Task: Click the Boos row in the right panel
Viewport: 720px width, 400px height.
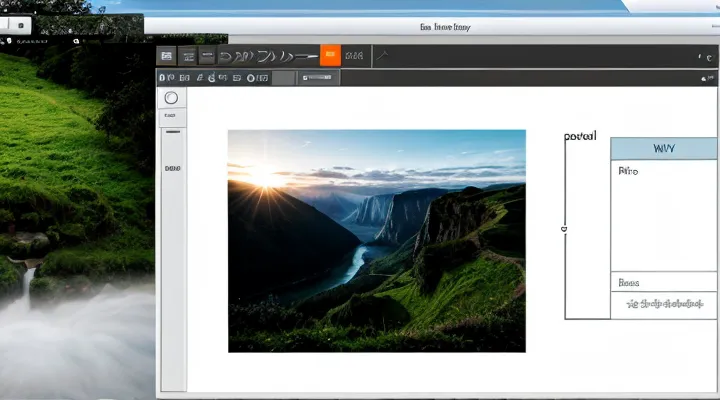Action: coord(629,282)
